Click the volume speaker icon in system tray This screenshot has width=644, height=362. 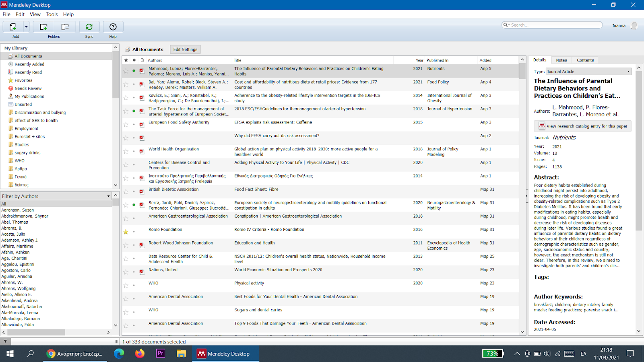pyautogui.click(x=547, y=354)
